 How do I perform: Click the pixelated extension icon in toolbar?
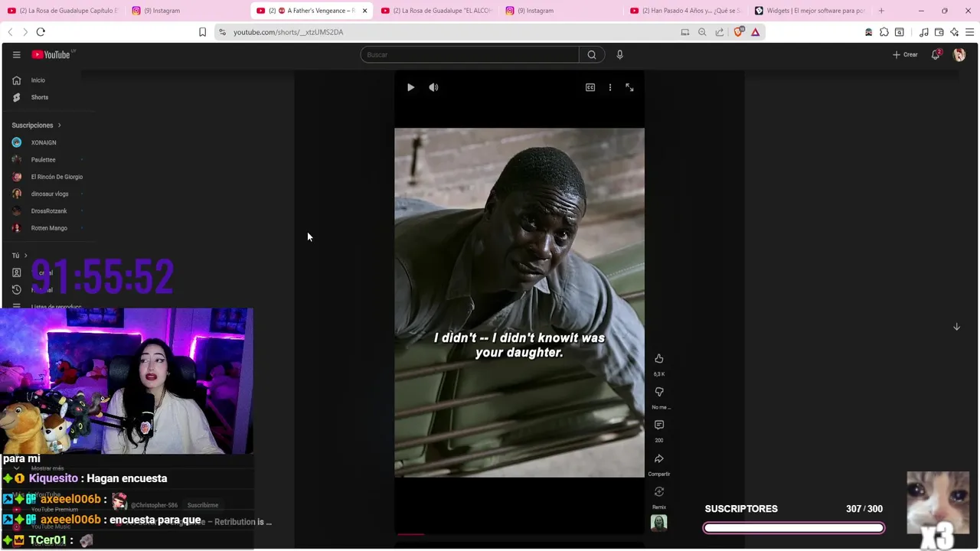(x=868, y=32)
